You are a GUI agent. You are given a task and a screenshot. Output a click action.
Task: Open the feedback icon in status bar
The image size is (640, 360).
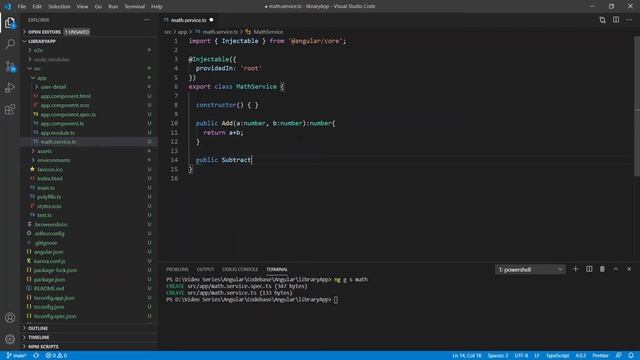[x=618, y=356]
